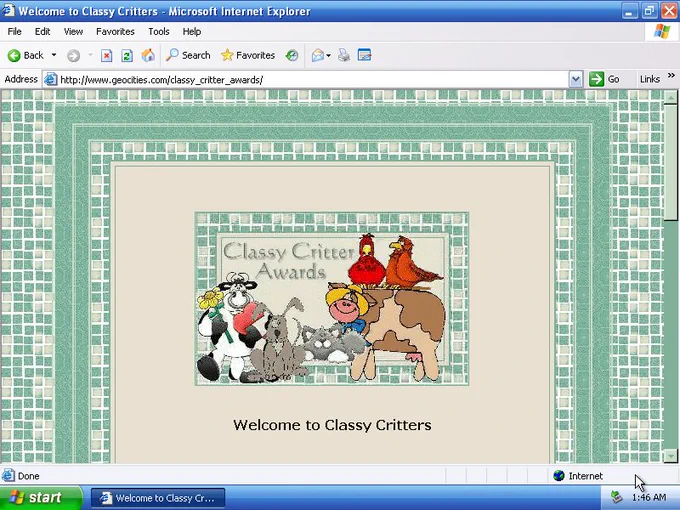
Task: Click the Windows flag logo throbber
Action: pyautogui.click(x=662, y=32)
